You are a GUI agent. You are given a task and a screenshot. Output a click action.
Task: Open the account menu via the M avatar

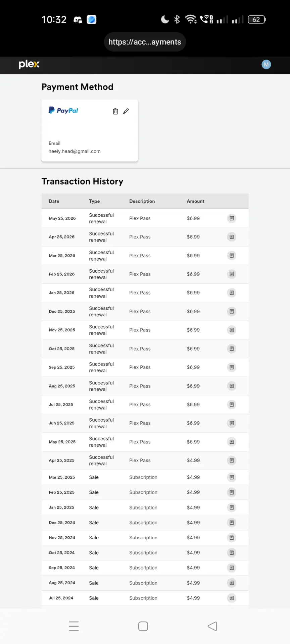(266, 65)
